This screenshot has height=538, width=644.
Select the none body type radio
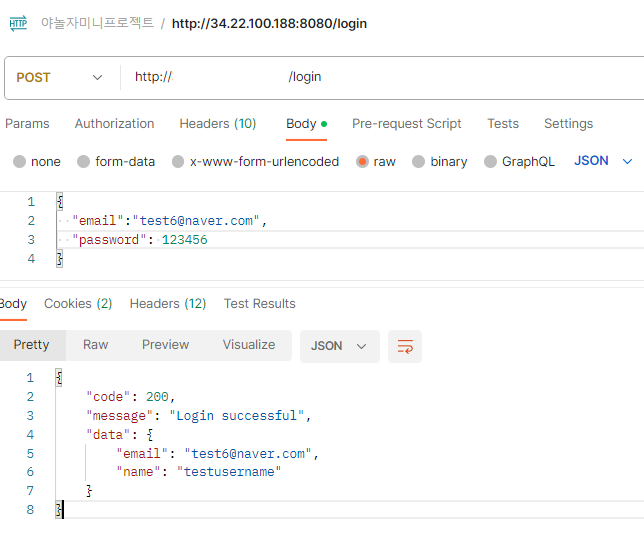pyautogui.click(x=19, y=161)
